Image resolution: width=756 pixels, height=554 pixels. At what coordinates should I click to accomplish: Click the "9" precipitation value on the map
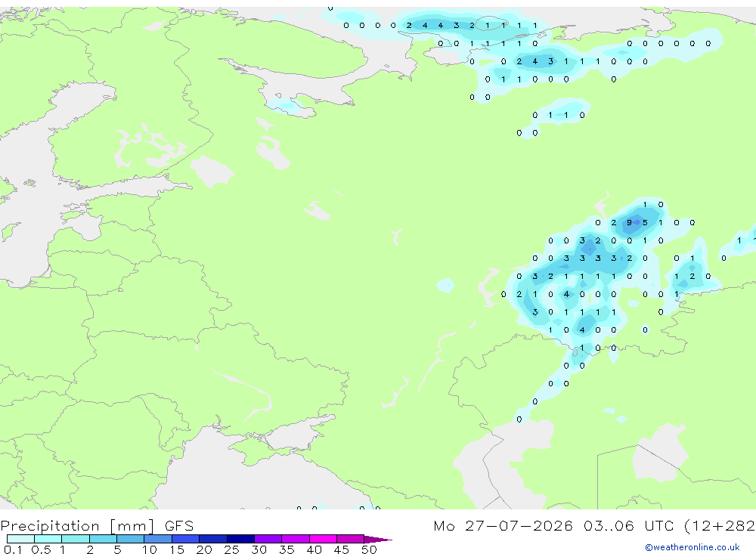click(629, 223)
